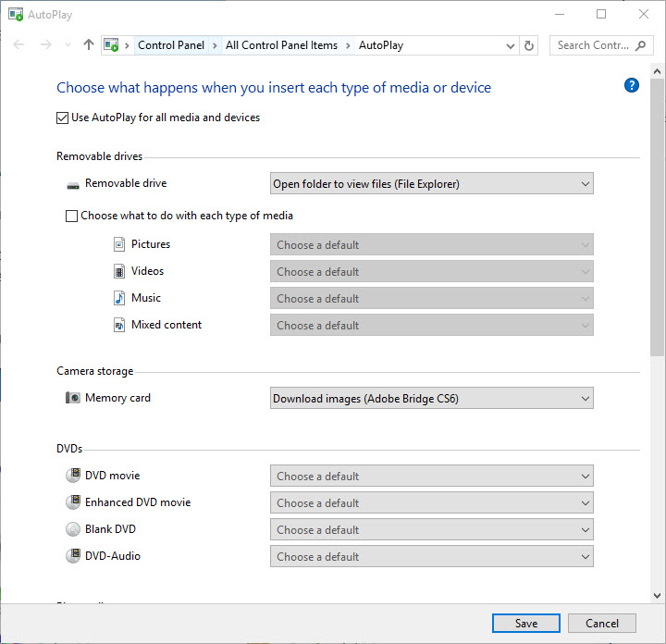Click the DVD movie disc icon
Image resolution: width=666 pixels, height=644 pixels.
tap(73, 476)
